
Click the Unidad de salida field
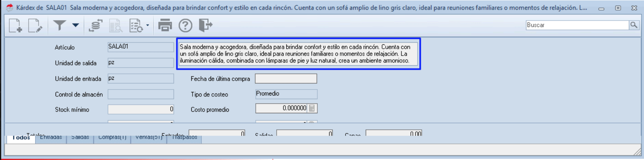pos(141,63)
